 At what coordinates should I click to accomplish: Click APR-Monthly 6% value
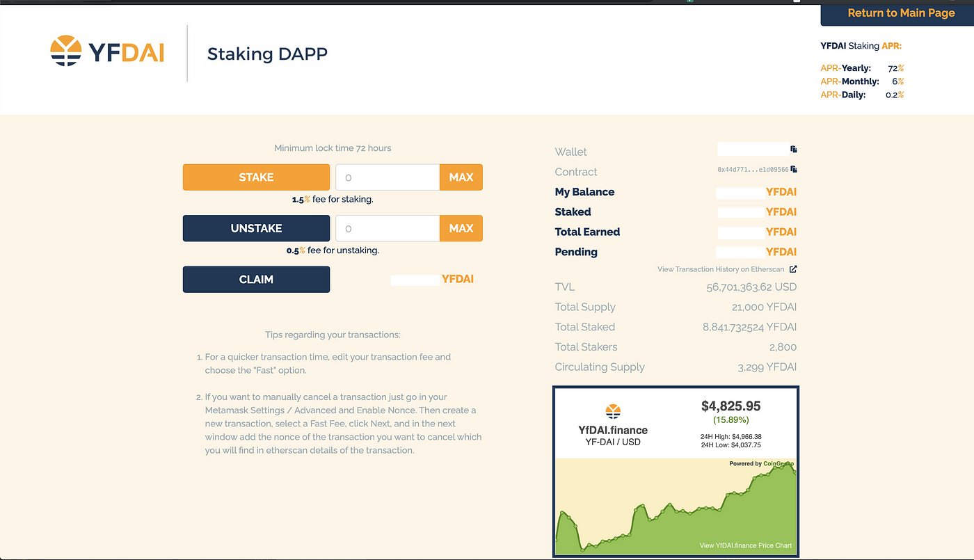pyautogui.click(x=898, y=81)
